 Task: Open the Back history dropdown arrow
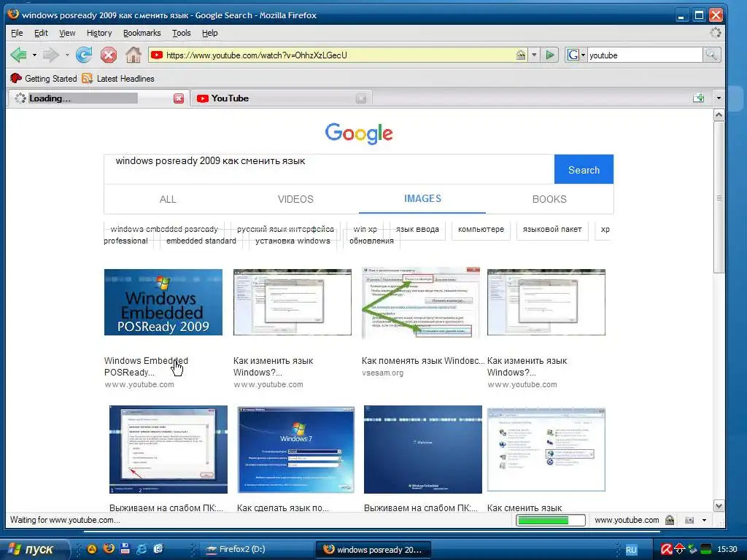pos(34,55)
